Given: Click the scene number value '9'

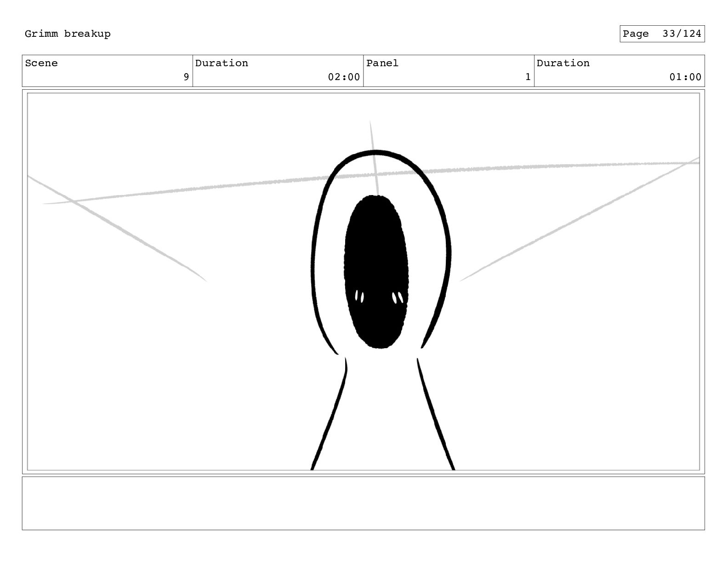Looking at the screenshot, I should (186, 77).
